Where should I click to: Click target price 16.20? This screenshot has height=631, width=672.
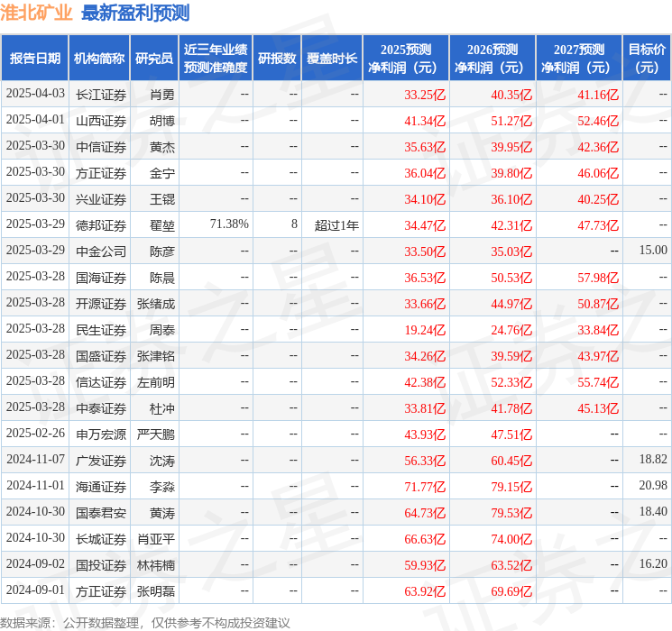653,563
